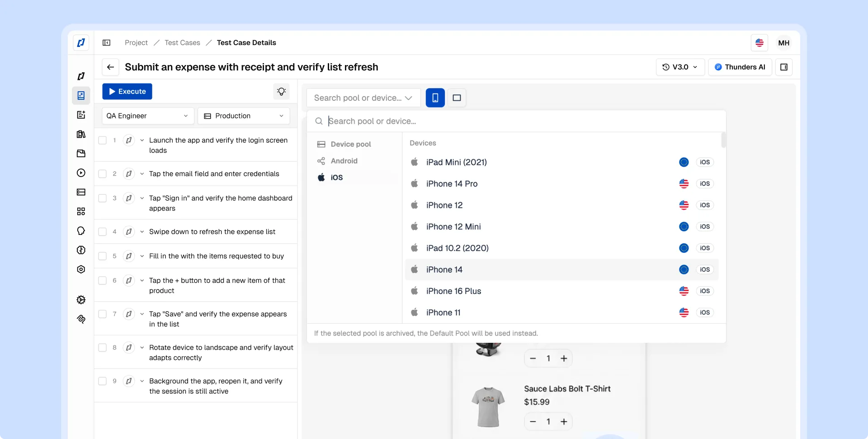Viewport: 868px width, 439px height.
Task: Click the Sauce Labs Bolt T-Shirt product image
Action: [488, 406]
